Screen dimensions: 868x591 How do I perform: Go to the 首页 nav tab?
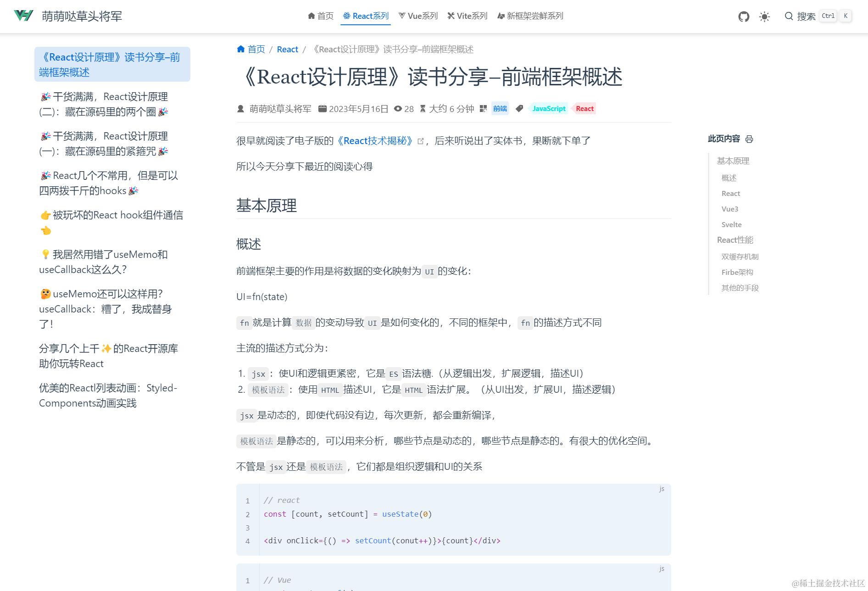tap(321, 16)
